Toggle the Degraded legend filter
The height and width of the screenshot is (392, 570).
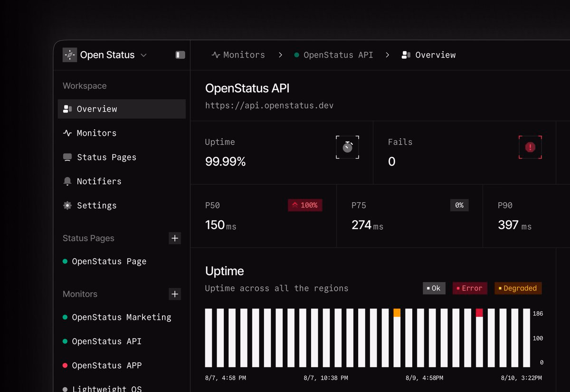pos(518,288)
